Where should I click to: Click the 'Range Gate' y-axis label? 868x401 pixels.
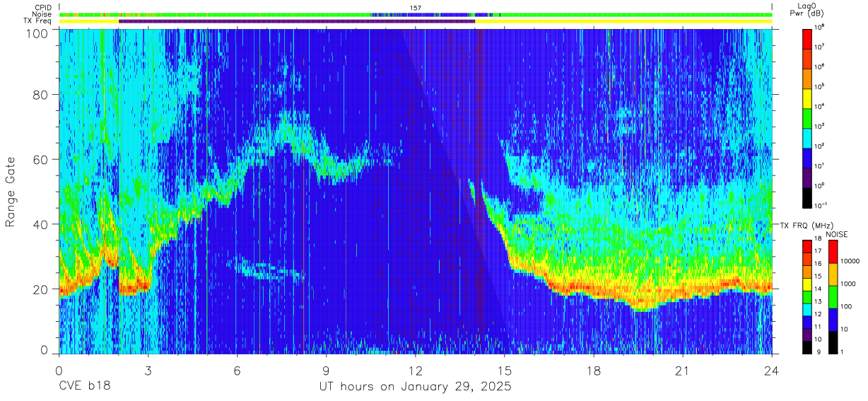tap(11, 192)
